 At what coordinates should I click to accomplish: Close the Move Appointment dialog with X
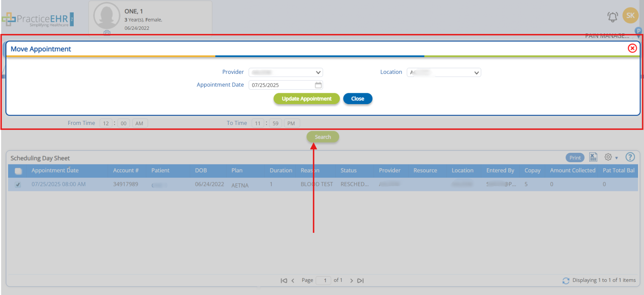[x=632, y=48]
